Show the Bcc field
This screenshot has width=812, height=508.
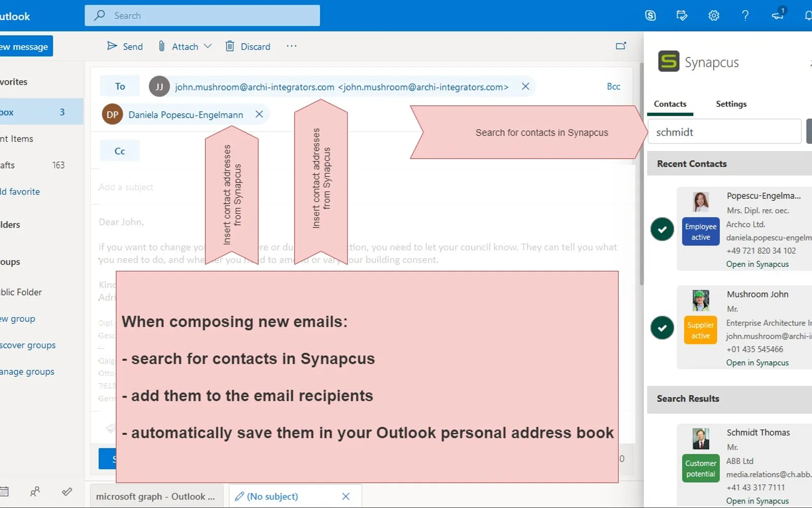(614, 86)
